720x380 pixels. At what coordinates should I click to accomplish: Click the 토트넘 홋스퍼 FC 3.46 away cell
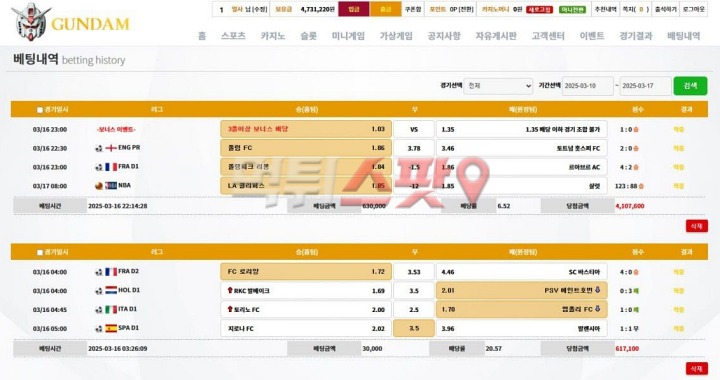[x=522, y=148]
